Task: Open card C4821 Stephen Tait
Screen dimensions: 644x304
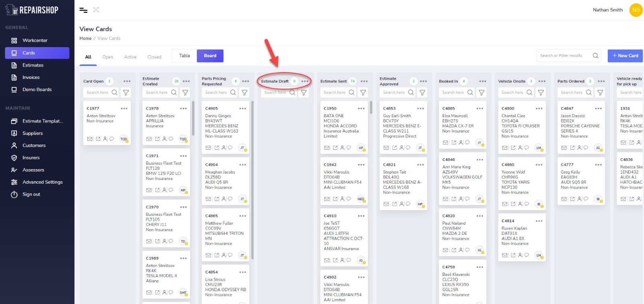Action: 403,184
